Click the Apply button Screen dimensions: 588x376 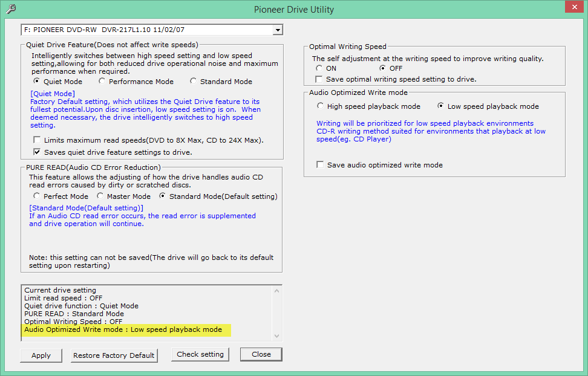(x=41, y=355)
